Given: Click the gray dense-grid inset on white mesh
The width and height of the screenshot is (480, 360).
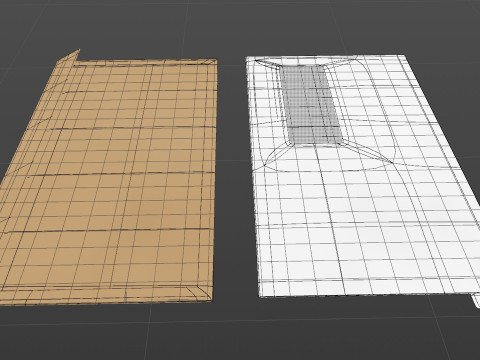Looking at the screenshot, I should (x=311, y=104).
